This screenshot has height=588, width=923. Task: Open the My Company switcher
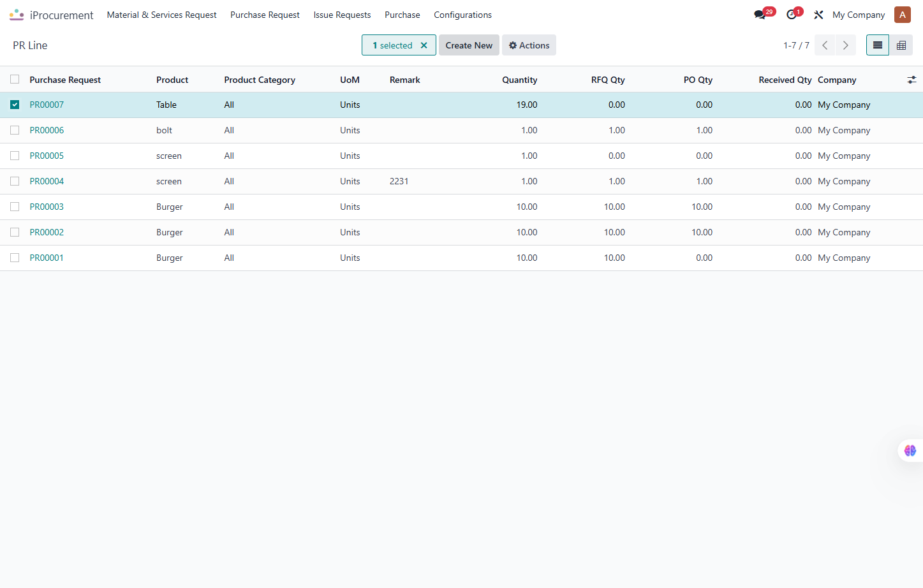click(859, 15)
